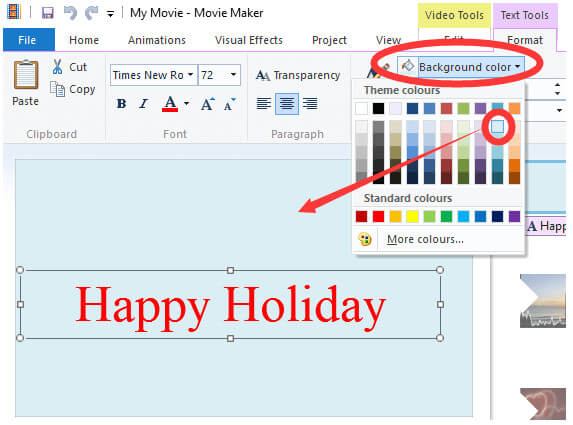573x425 pixels.
Task: Shrink the font size with the small A icon
Action: (230, 104)
